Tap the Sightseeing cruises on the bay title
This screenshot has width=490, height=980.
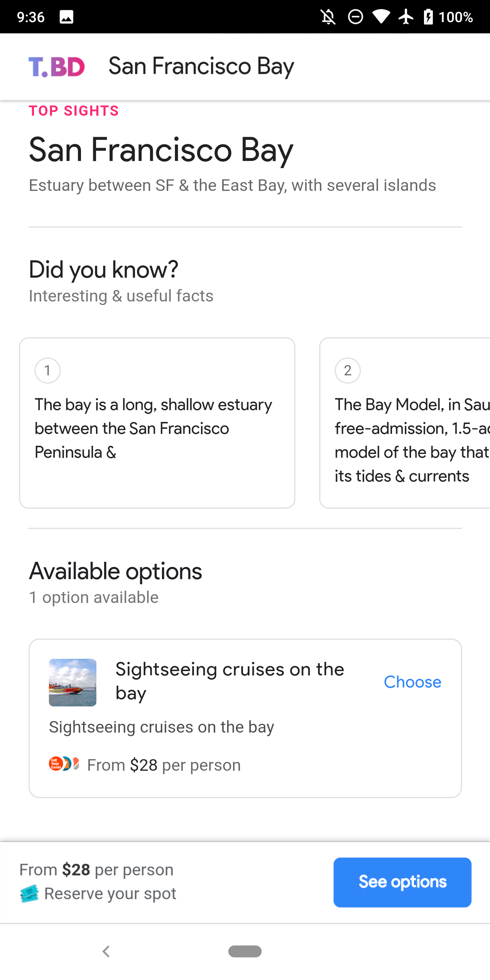pos(230,681)
